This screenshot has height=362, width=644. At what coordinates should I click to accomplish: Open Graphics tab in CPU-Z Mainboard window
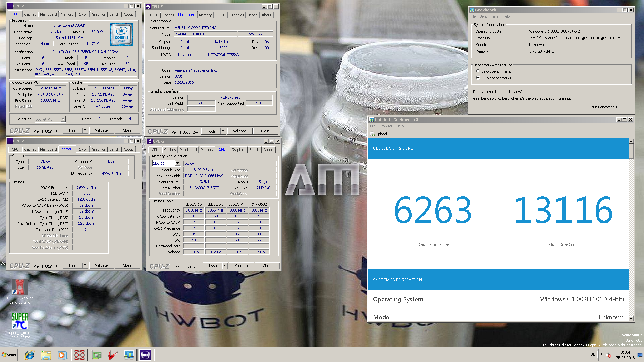tap(237, 15)
